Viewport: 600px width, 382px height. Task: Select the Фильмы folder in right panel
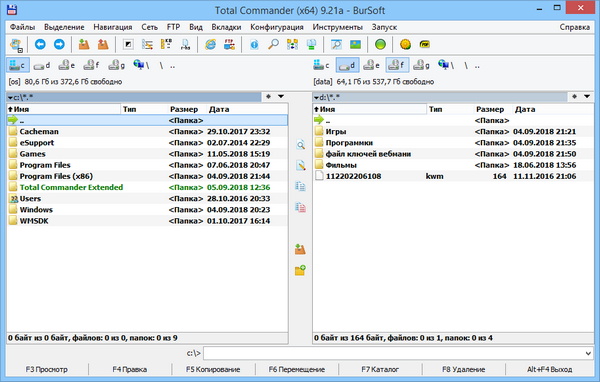[x=453, y=165]
